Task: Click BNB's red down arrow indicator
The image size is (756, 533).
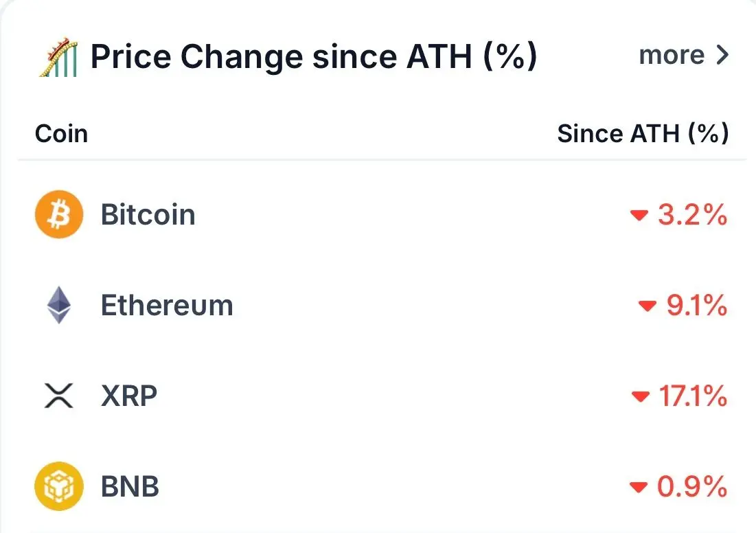Action: click(639, 488)
